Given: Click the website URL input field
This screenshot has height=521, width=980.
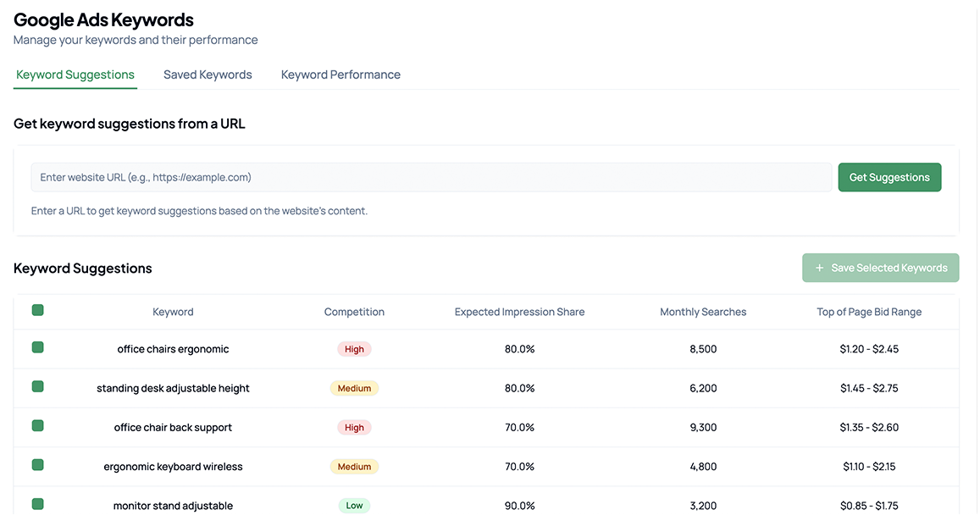Looking at the screenshot, I should (x=431, y=178).
